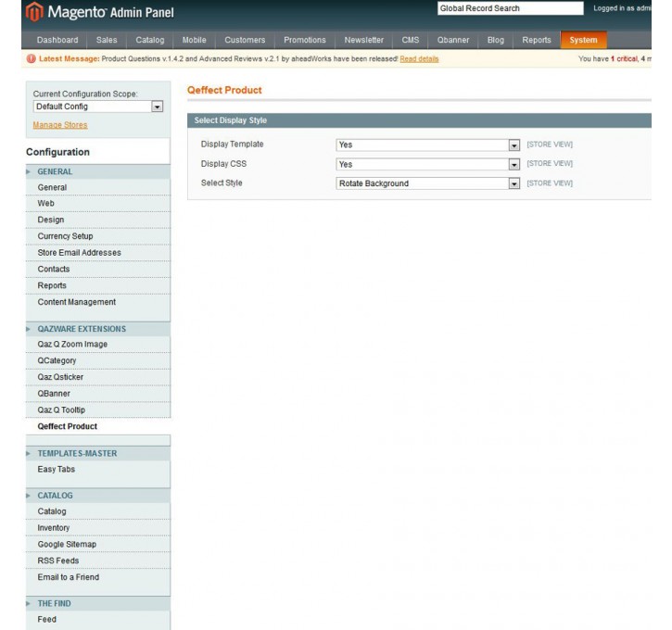Select the Qeffect Product sidebar item
The height and width of the screenshot is (630, 672).
[x=97, y=426]
